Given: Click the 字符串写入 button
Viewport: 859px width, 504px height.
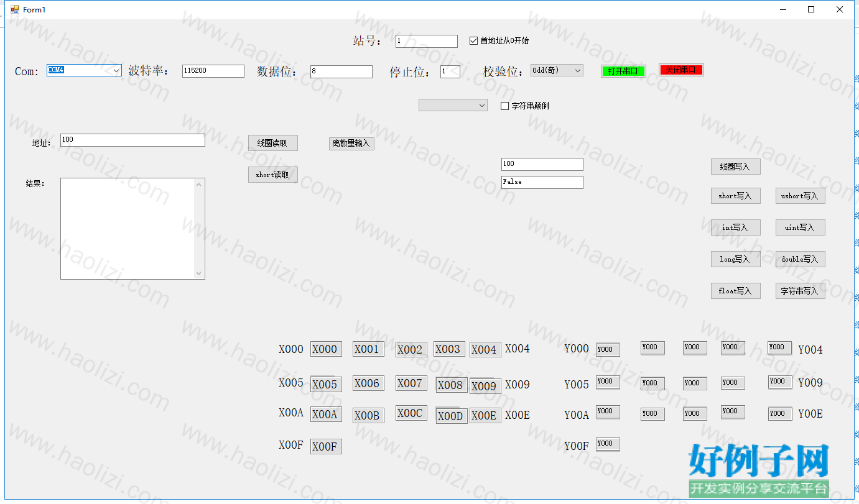Looking at the screenshot, I should tap(800, 291).
